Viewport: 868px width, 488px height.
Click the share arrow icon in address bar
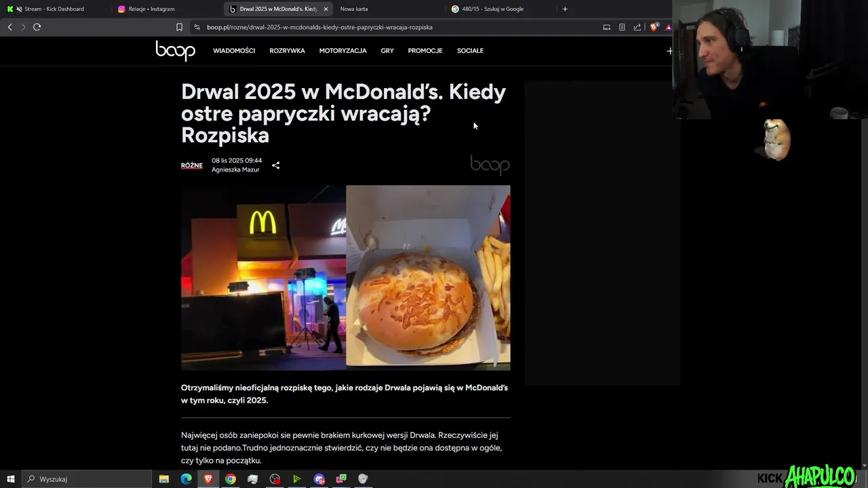[637, 27]
